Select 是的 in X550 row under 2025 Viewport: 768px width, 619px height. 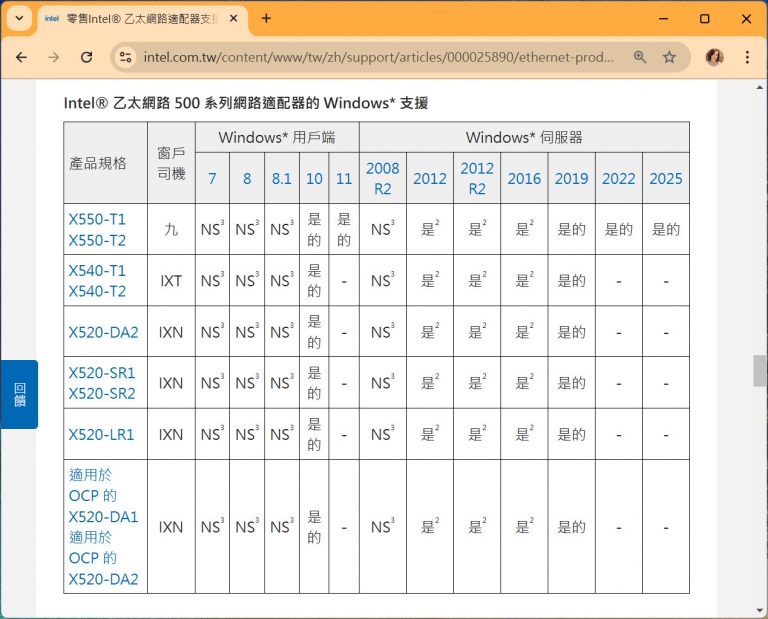coord(666,229)
